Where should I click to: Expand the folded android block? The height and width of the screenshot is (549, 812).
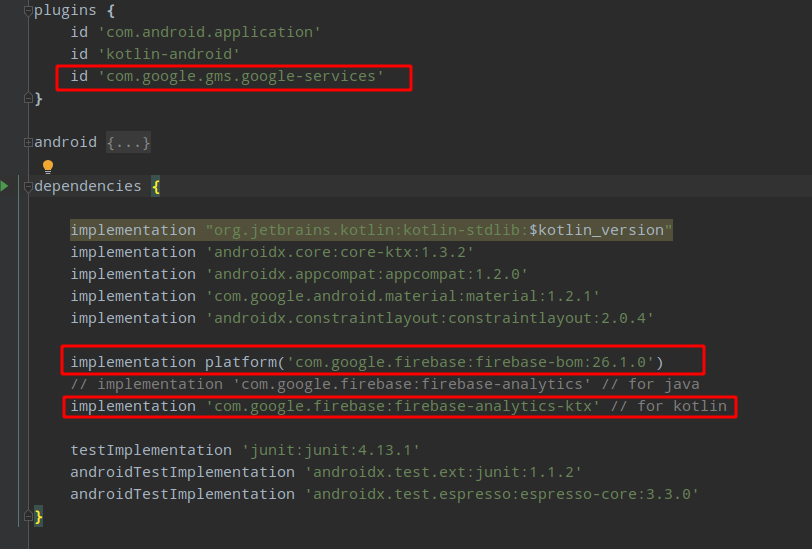[x=28, y=142]
